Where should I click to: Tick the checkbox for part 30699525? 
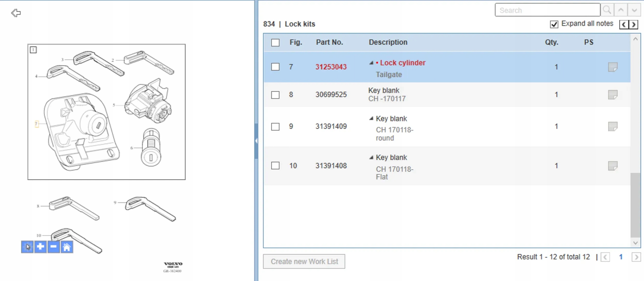(275, 95)
